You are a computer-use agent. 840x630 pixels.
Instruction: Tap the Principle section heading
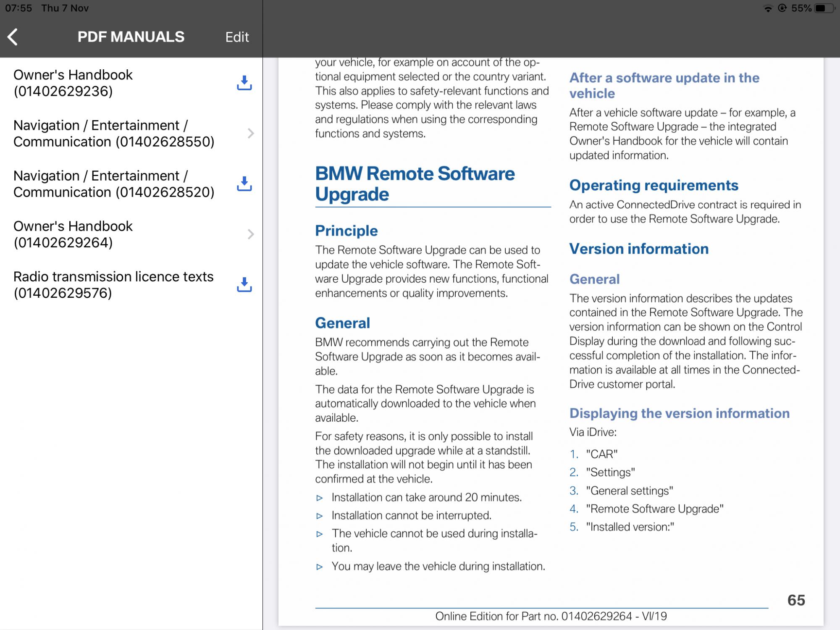(x=346, y=231)
